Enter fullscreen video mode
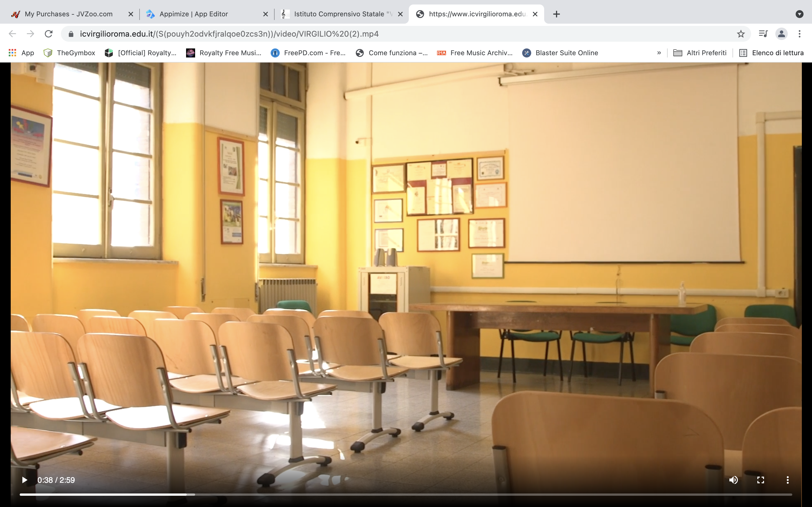The height and width of the screenshot is (507, 812). (x=761, y=480)
